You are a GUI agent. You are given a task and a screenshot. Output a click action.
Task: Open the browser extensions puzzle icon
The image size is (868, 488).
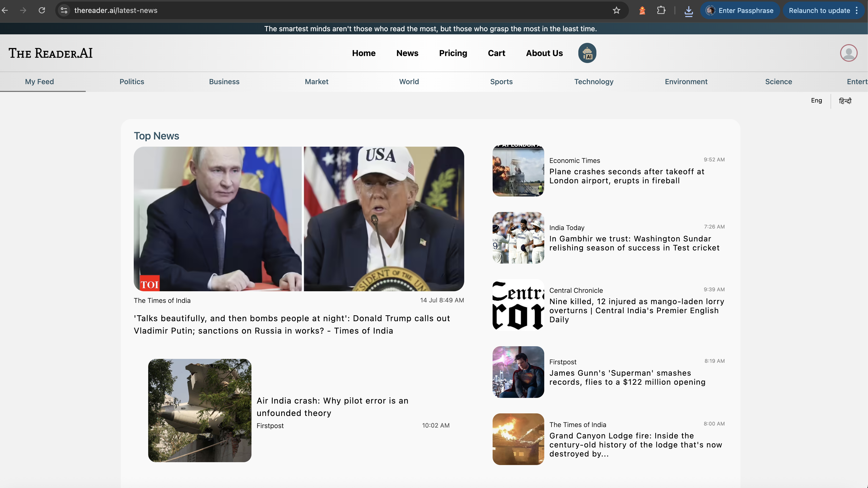tap(661, 10)
